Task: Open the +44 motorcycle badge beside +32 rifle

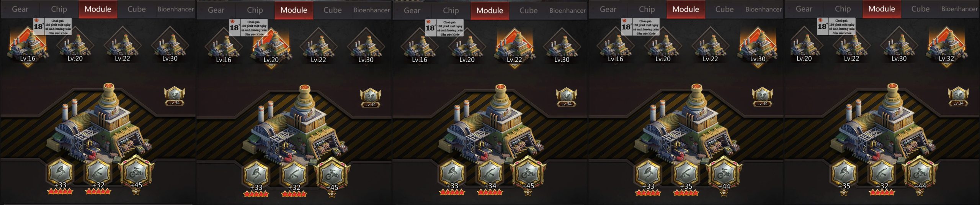Action: click(920, 175)
